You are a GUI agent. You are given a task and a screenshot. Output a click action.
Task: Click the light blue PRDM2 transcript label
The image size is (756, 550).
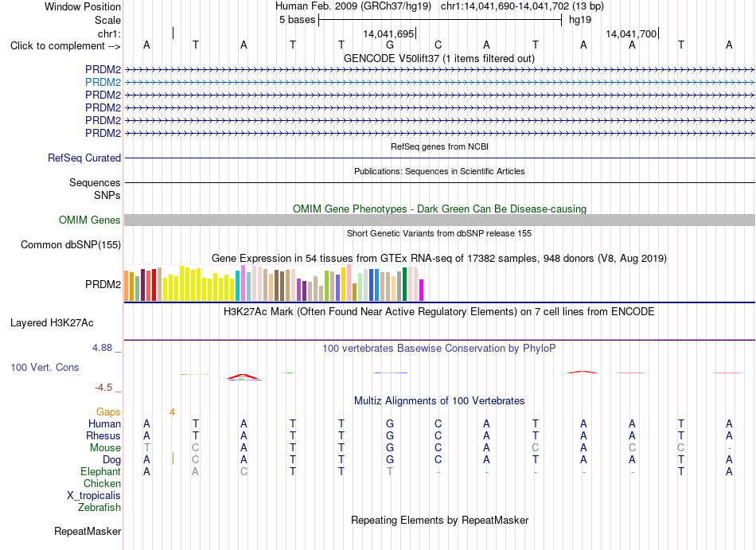(x=103, y=83)
